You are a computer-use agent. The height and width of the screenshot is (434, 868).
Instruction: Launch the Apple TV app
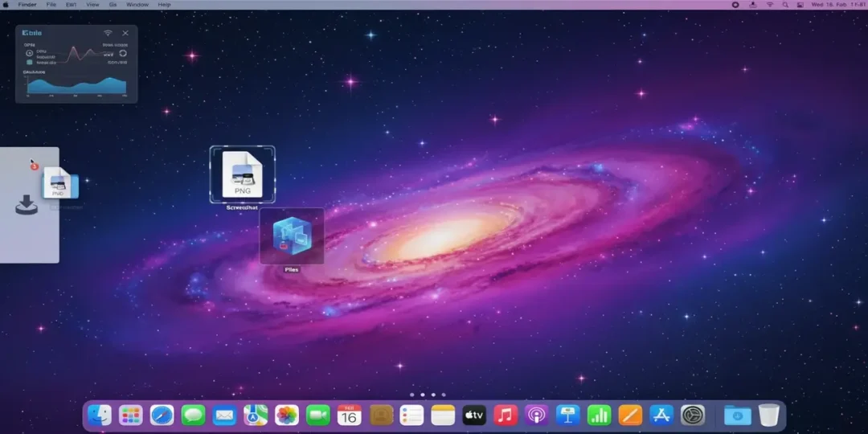pyautogui.click(x=474, y=416)
